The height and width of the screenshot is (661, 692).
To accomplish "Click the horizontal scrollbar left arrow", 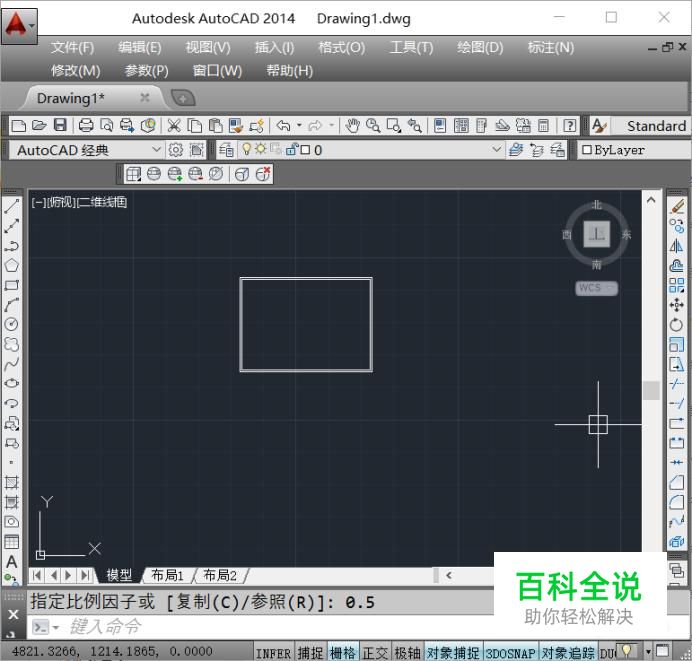I will click(449, 575).
